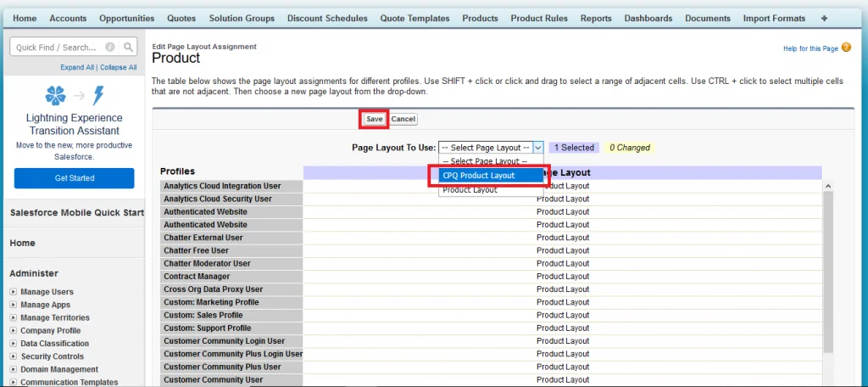This screenshot has height=387, width=868.
Task: Click the info icon in Quick Find box
Action: coord(111,48)
